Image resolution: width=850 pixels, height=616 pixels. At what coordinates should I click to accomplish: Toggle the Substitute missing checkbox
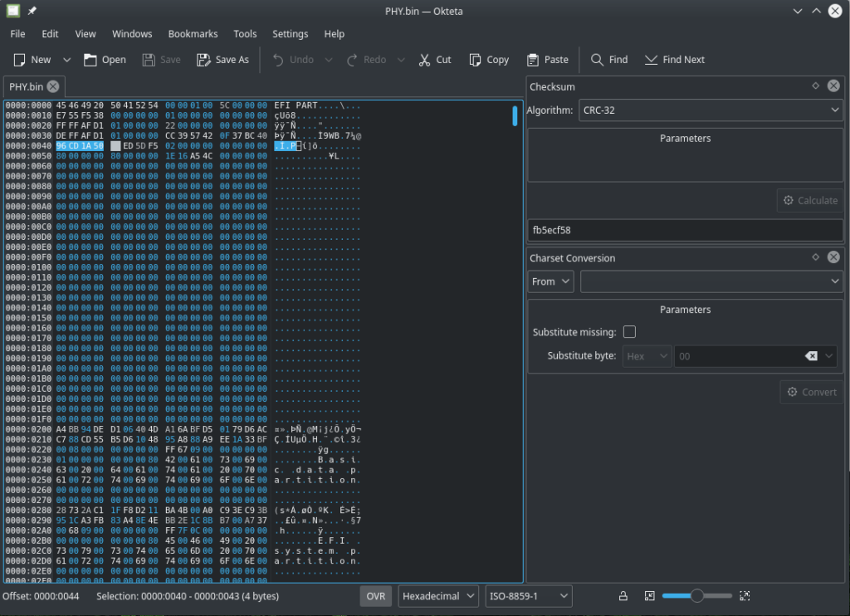click(x=629, y=332)
